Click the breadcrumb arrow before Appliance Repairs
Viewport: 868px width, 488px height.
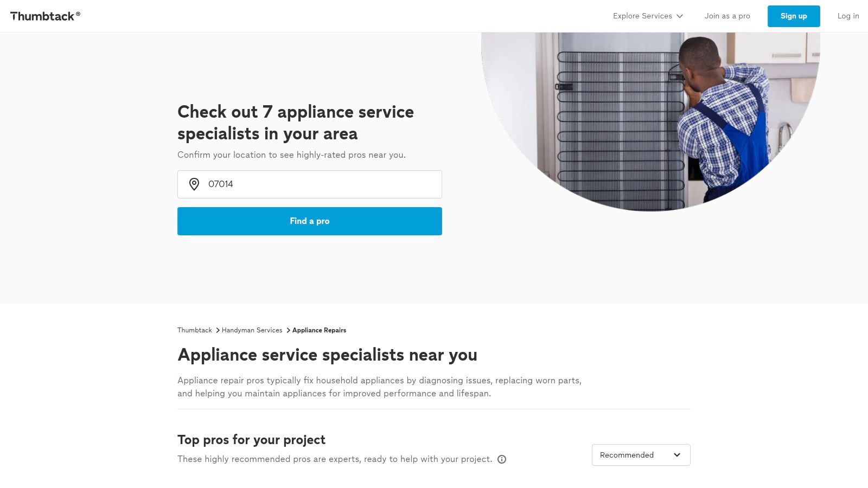click(288, 330)
